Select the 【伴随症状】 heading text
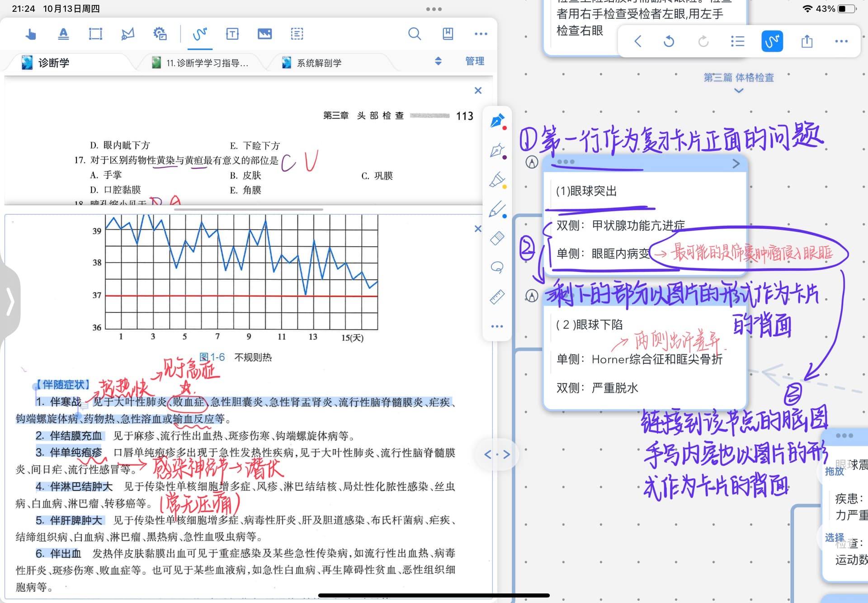Viewport: 868px width, 603px height. pyautogui.click(x=63, y=385)
